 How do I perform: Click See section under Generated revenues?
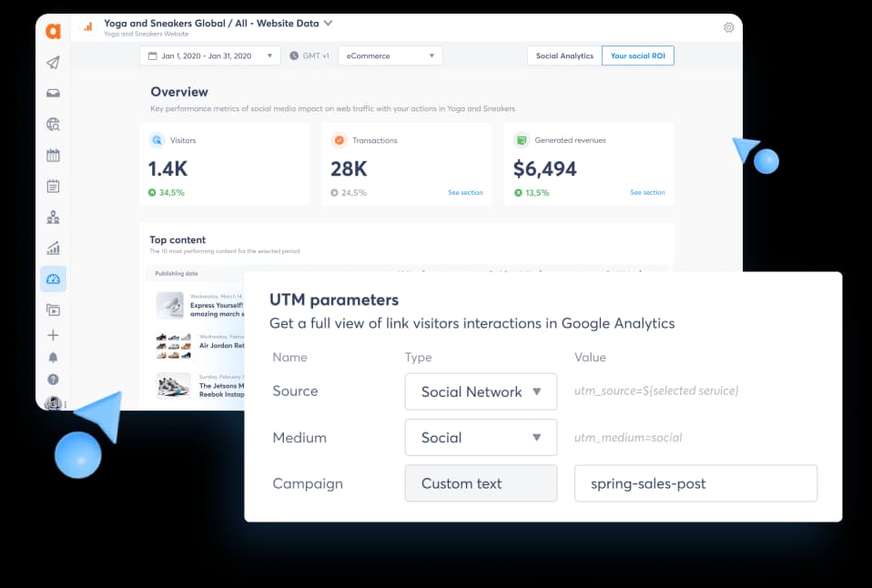[x=646, y=193]
